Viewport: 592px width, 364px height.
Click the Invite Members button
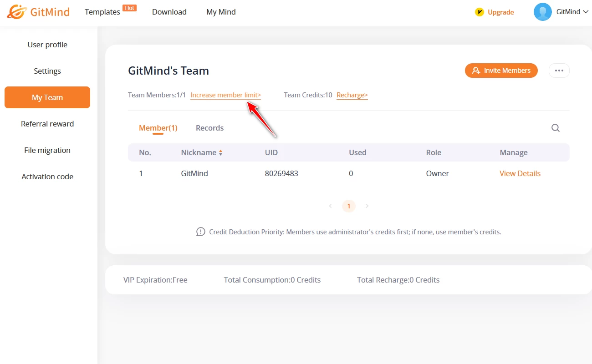(x=501, y=71)
